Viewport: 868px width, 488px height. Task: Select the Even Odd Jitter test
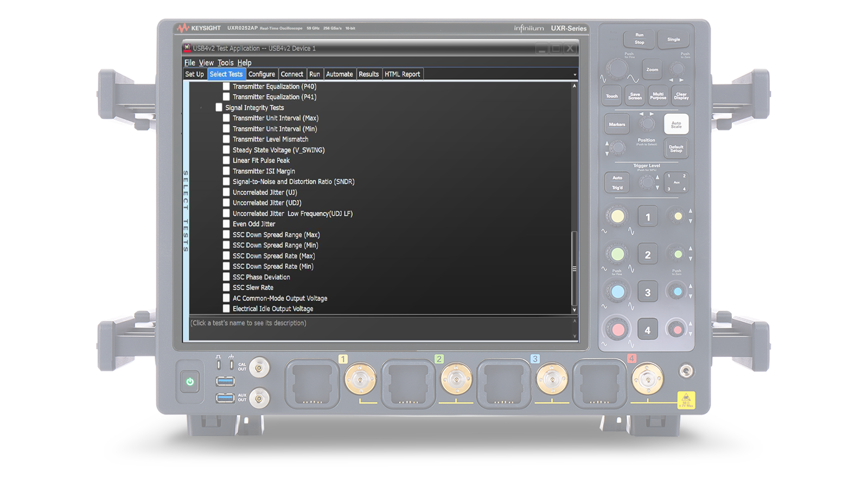coord(226,223)
